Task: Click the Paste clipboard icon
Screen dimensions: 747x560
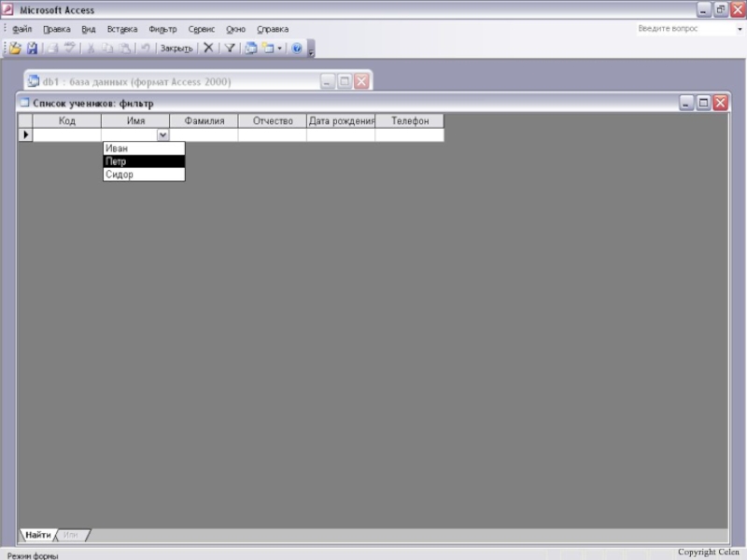Action: point(125,49)
